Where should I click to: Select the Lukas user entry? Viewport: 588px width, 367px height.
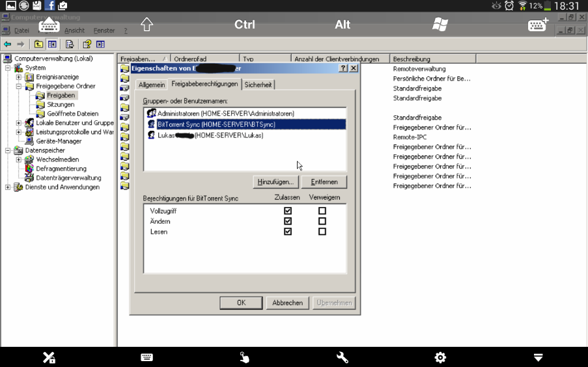click(x=245, y=135)
